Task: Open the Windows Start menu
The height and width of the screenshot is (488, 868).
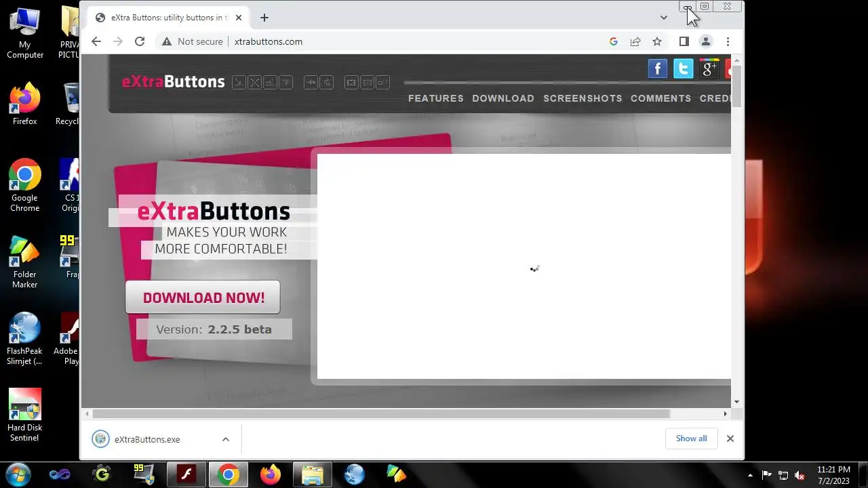Action: click(x=18, y=474)
